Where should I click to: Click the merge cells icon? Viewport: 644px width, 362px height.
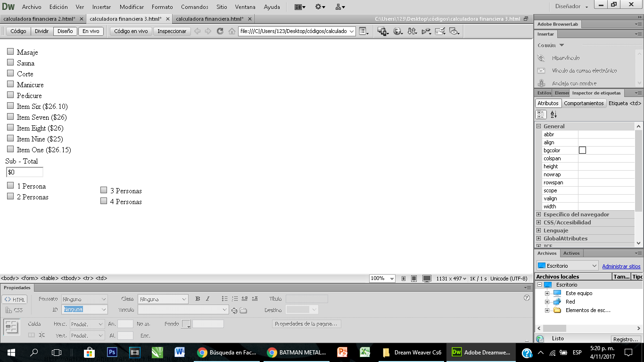(32, 335)
